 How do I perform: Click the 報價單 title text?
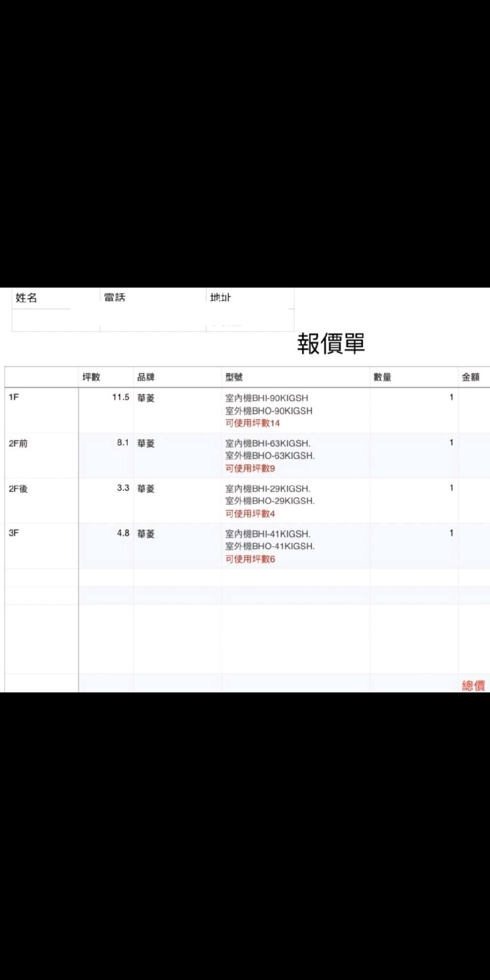pos(331,344)
